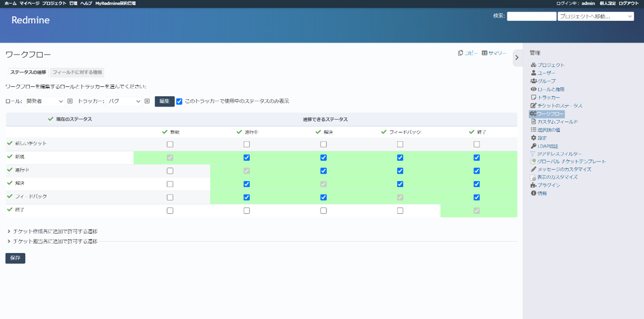Uncheck このトラッカーで使用中のステータスのみ表示
The image size is (644, 319).
coord(179,101)
